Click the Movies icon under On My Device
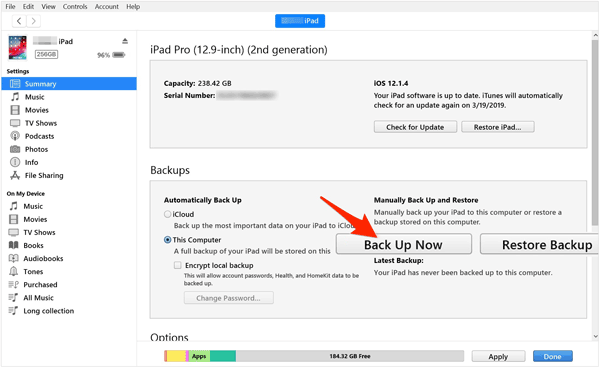Image resolution: width=600 pixels, height=368 pixels. [x=14, y=219]
